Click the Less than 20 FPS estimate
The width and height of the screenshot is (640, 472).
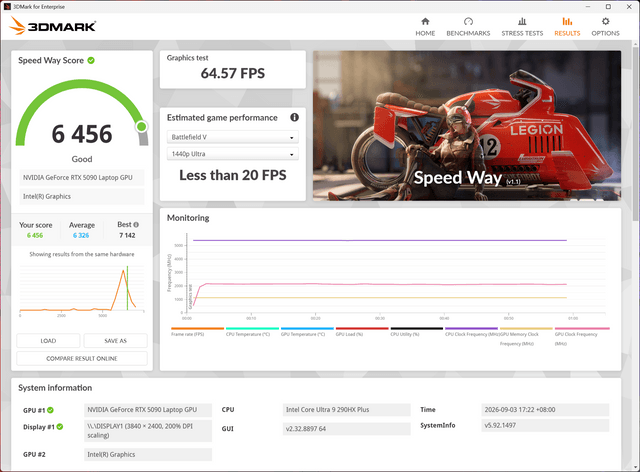(233, 175)
